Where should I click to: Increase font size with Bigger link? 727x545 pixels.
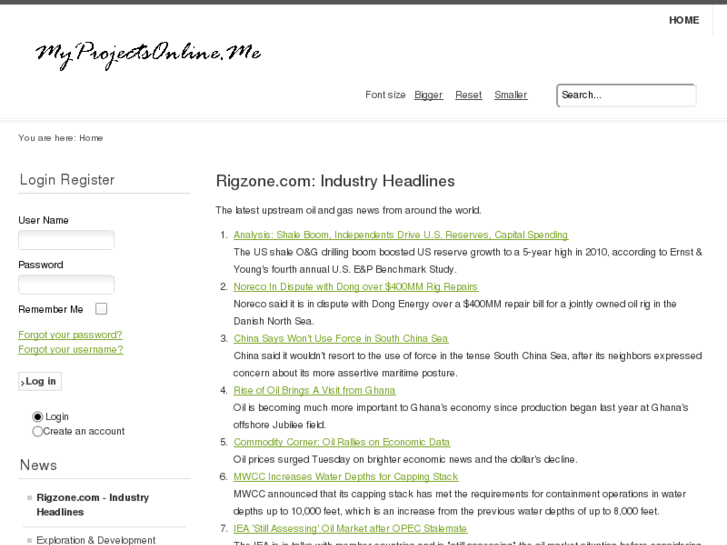428,95
